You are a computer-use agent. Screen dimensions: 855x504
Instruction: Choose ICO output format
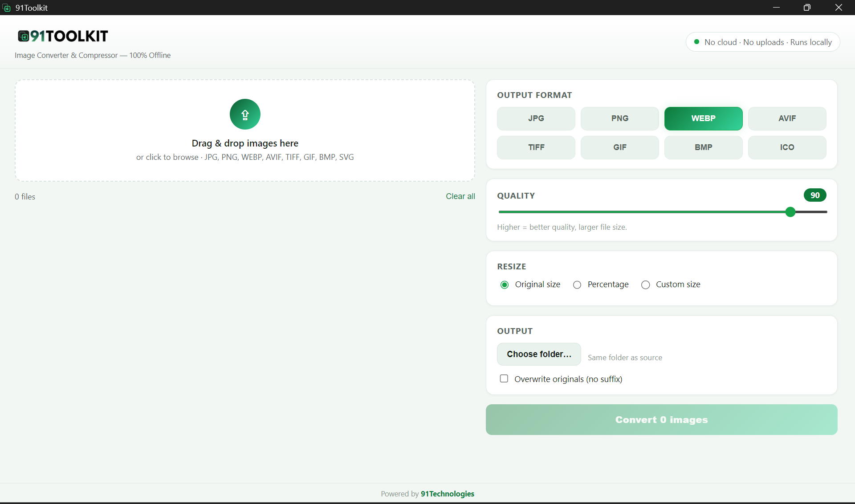tap(787, 147)
